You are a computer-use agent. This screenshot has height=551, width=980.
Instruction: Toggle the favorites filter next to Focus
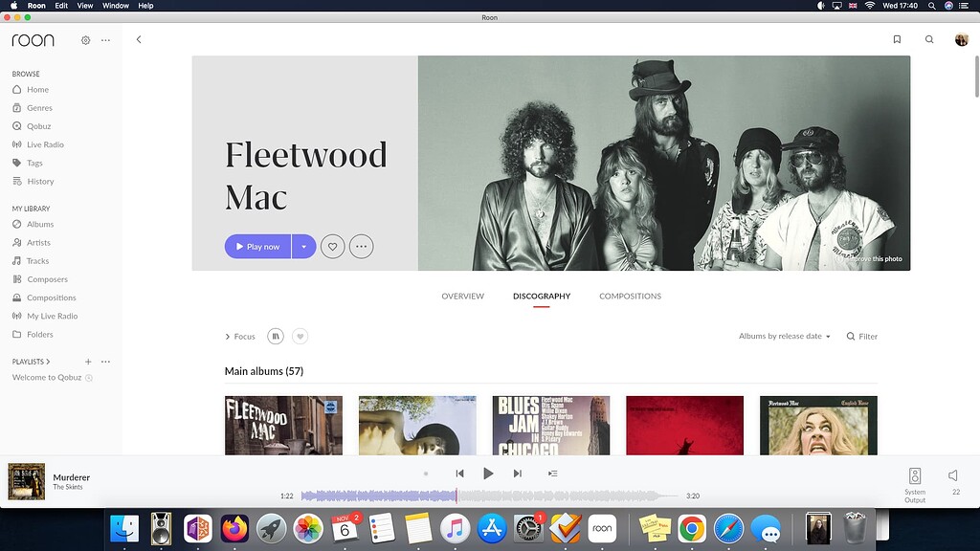point(301,336)
